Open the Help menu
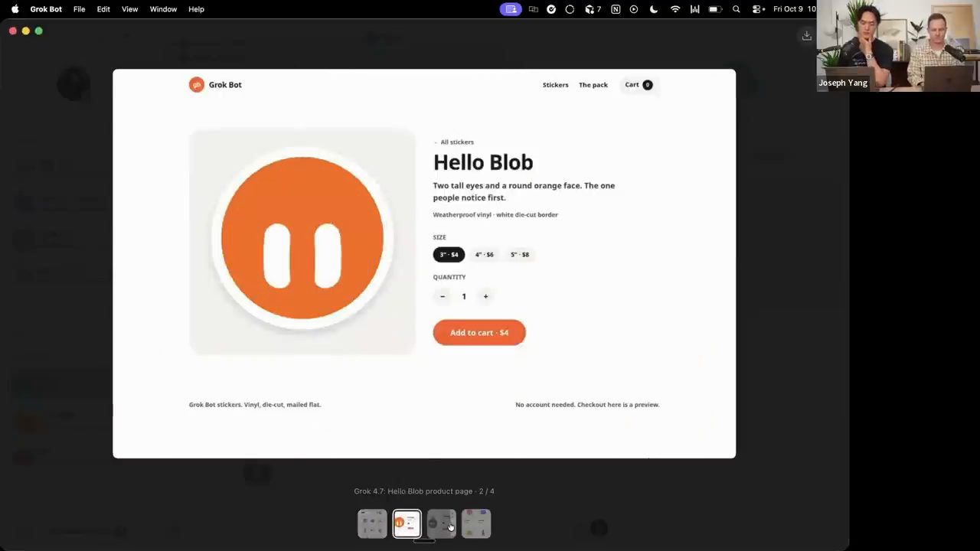Screen dimensions: 980x551 click(196, 9)
